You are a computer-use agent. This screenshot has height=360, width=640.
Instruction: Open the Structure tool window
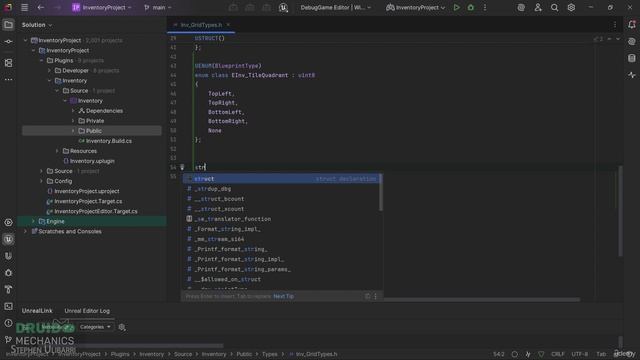coord(8,63)
